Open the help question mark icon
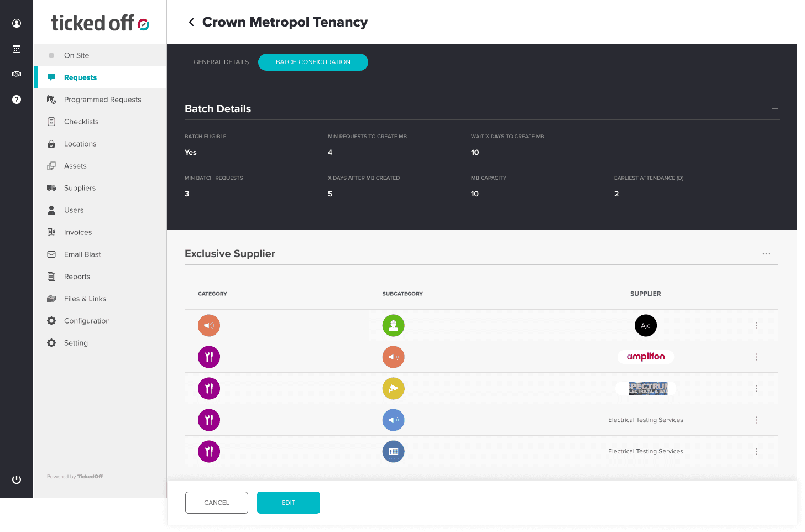 17,100
